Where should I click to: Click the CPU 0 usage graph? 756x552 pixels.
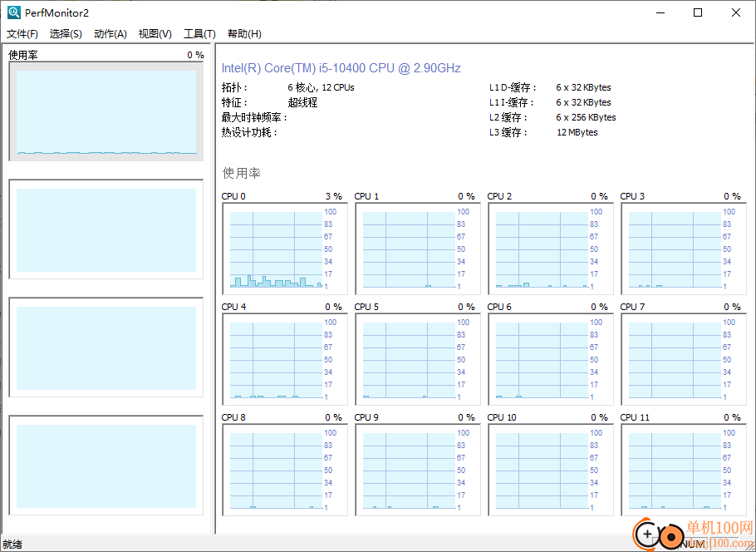click(284, 249)
